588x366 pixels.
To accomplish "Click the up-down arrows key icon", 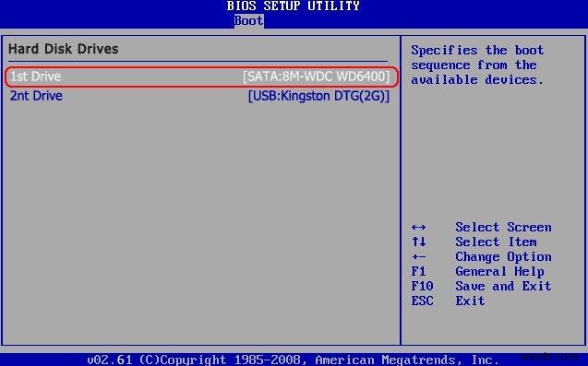I will point(418,242).
